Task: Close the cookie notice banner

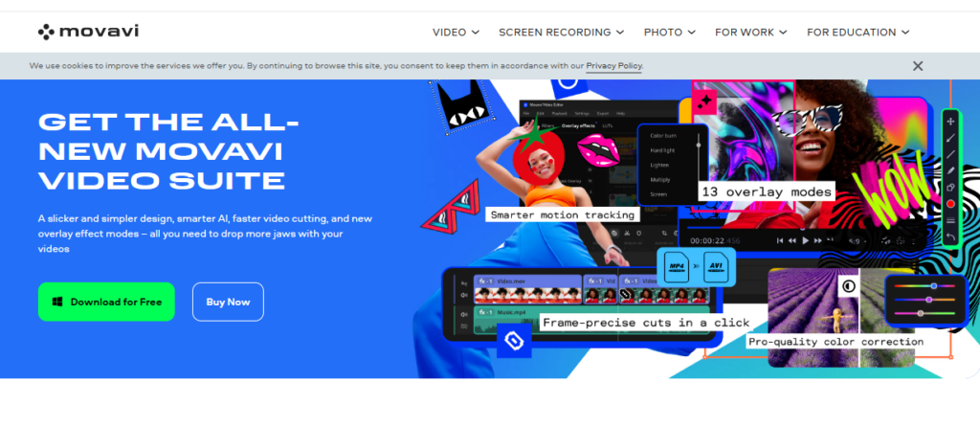Action: coord(918,66)
